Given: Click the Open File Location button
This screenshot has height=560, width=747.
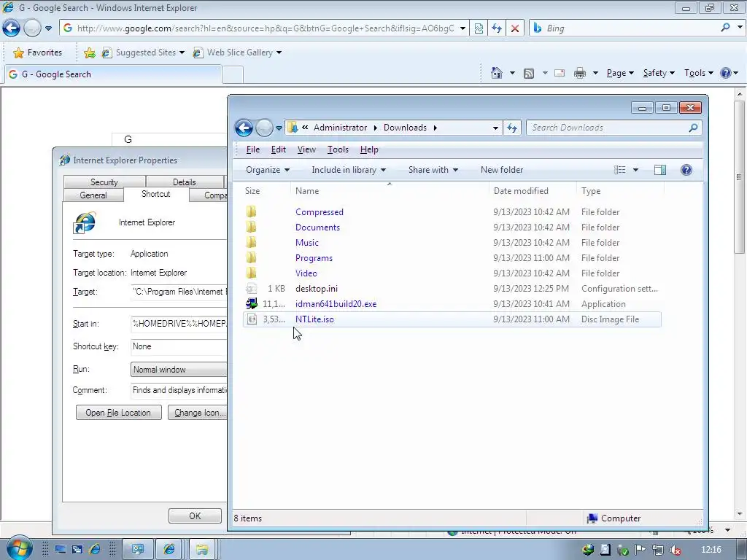Looking at the screenshot, I should (x=118, y=413).
